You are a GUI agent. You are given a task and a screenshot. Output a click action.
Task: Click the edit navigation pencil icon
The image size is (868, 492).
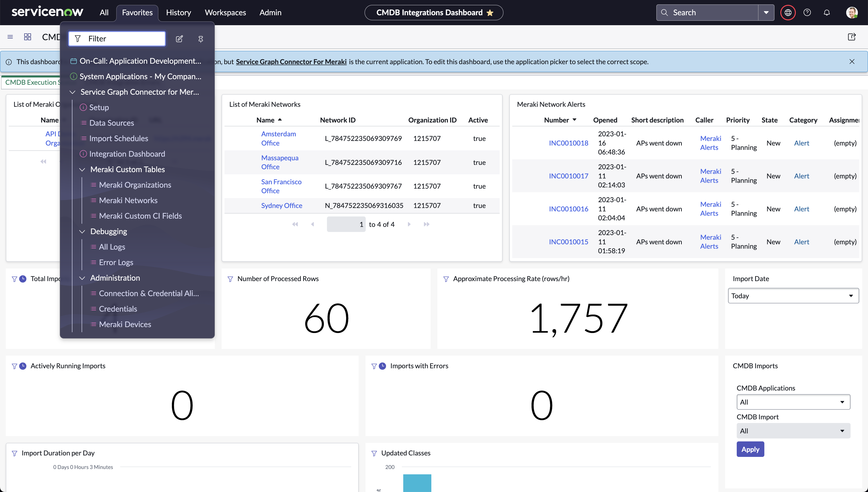tap(179, 39)
